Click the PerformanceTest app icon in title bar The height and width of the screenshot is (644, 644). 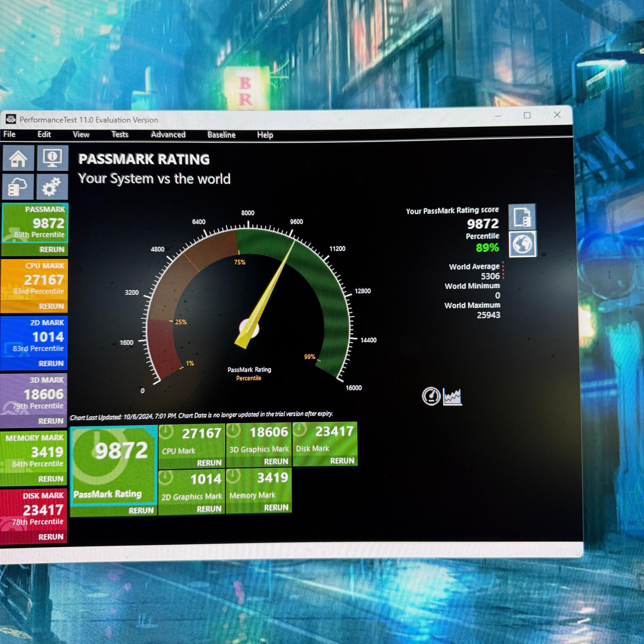click(x=11, y=119)
